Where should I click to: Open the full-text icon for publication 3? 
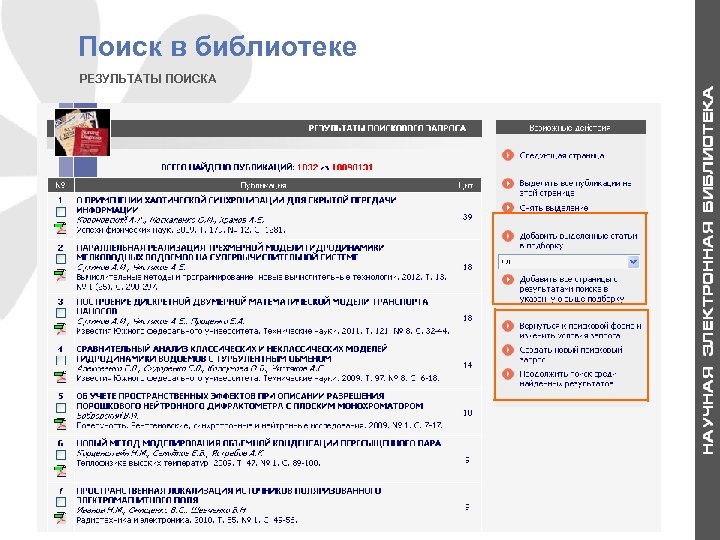pyautogui.click(x=60, y=329)
